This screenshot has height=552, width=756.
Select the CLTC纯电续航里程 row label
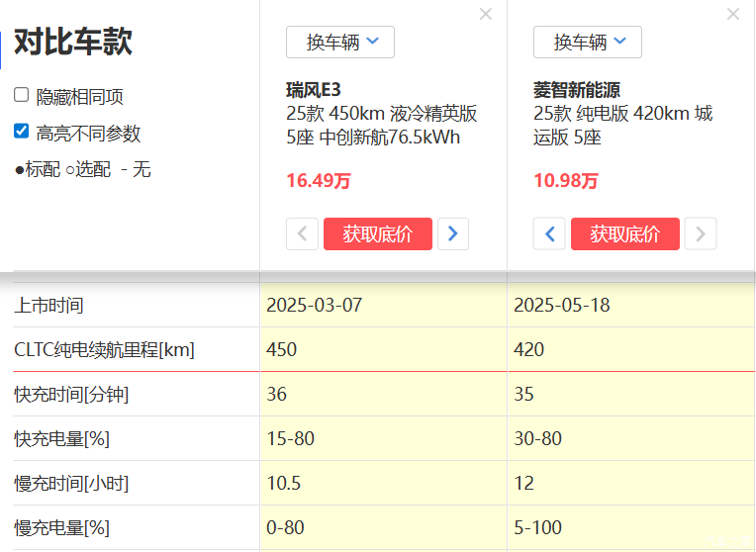[104, 349]
